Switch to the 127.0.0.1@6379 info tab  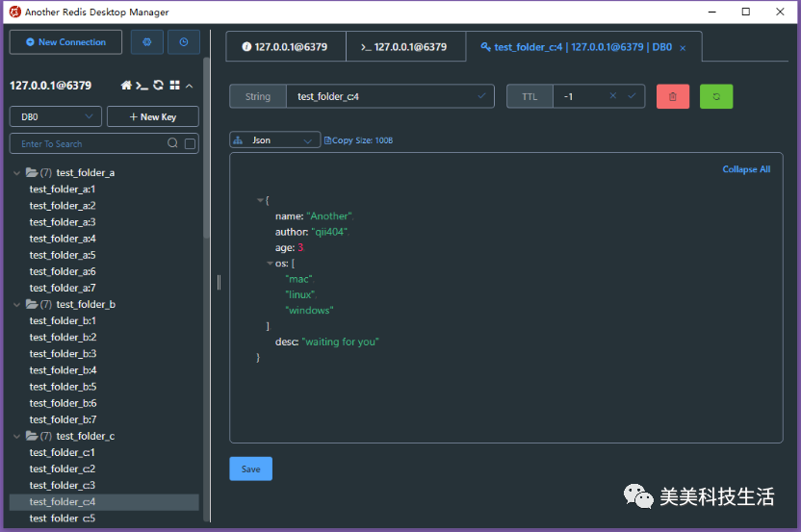[x=286, y=47]
